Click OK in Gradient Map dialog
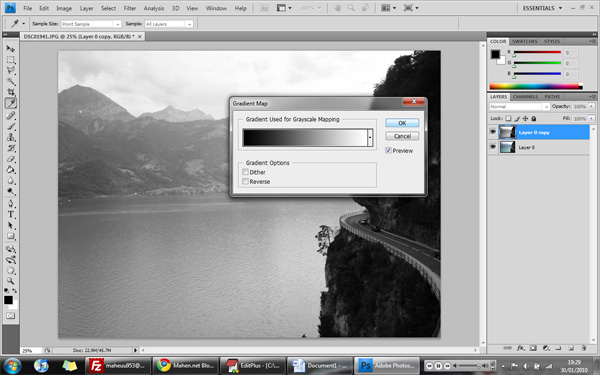 [x=402, y=123]
